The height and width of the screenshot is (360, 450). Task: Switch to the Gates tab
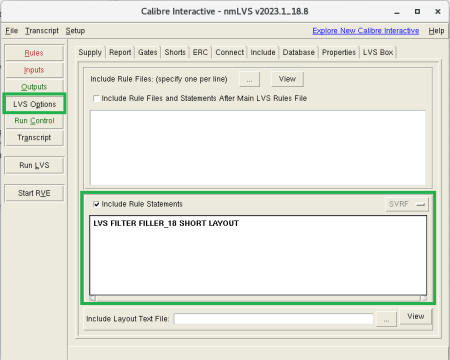click(x=148, y=52)
